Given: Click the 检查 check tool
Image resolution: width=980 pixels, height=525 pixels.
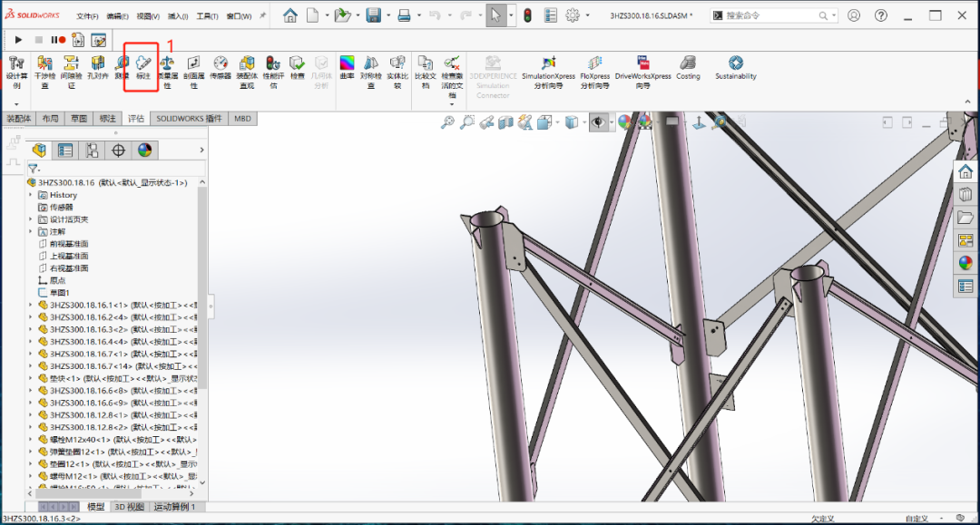Looking at the screenshot, I should 297,67.
